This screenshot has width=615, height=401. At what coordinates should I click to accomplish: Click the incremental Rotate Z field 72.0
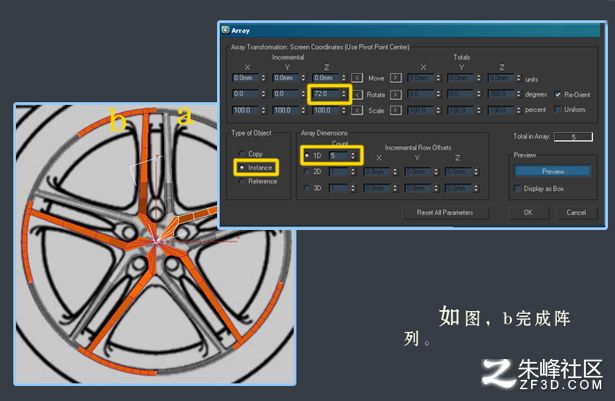(x=326, y=94)
